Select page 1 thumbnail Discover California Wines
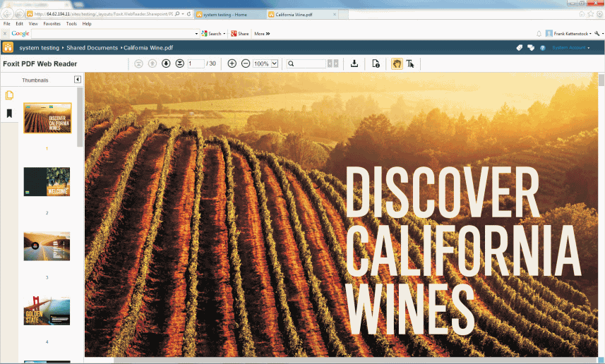 (x=47, y=118)
